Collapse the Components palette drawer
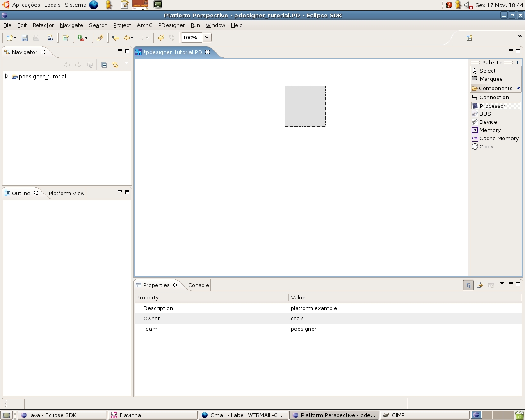 pos(492,88)
